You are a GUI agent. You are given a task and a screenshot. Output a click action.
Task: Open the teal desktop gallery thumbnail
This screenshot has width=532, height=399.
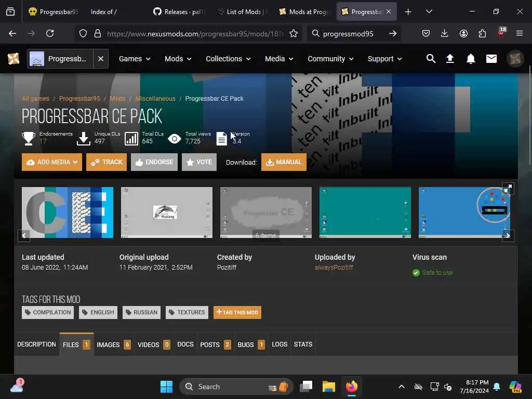(365, 212)
